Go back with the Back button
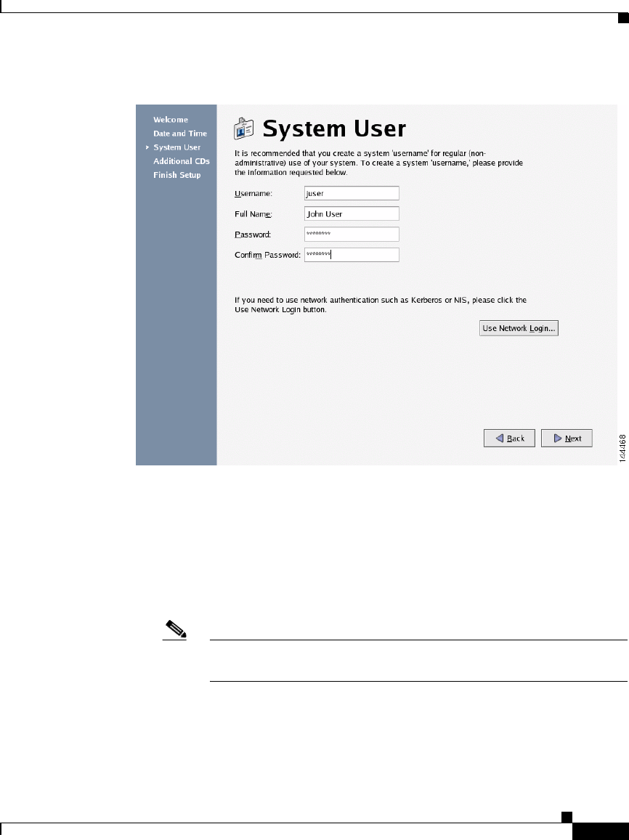The height and width of the screenshot is (840, 629). pyautogui.click(x=509, y=439)
